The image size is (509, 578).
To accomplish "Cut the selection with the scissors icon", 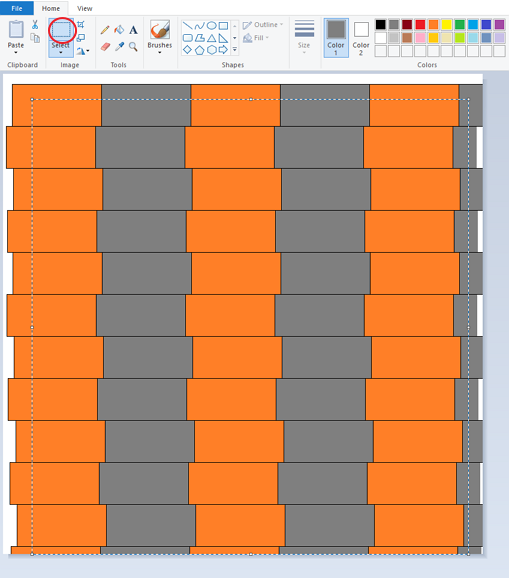I will pos(35,25).
